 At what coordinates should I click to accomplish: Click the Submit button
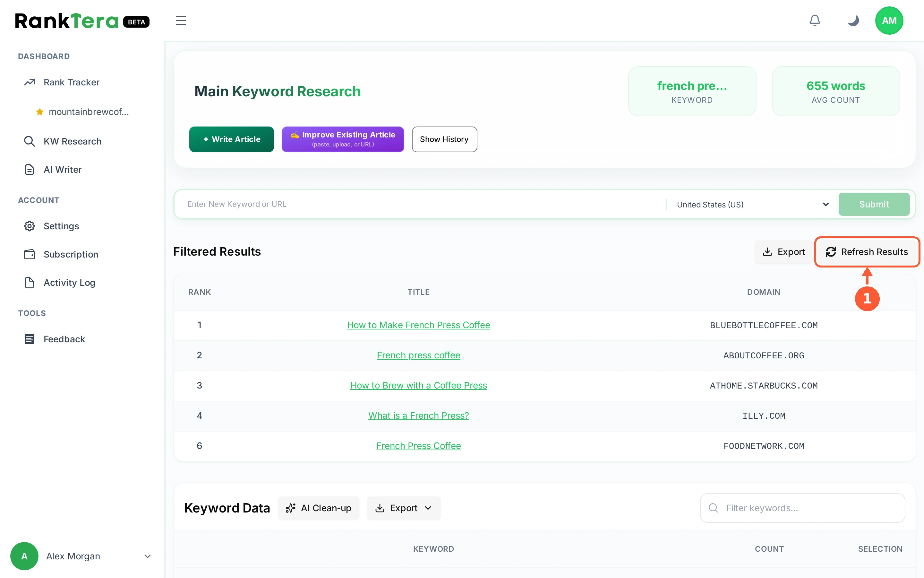(874, 204)
